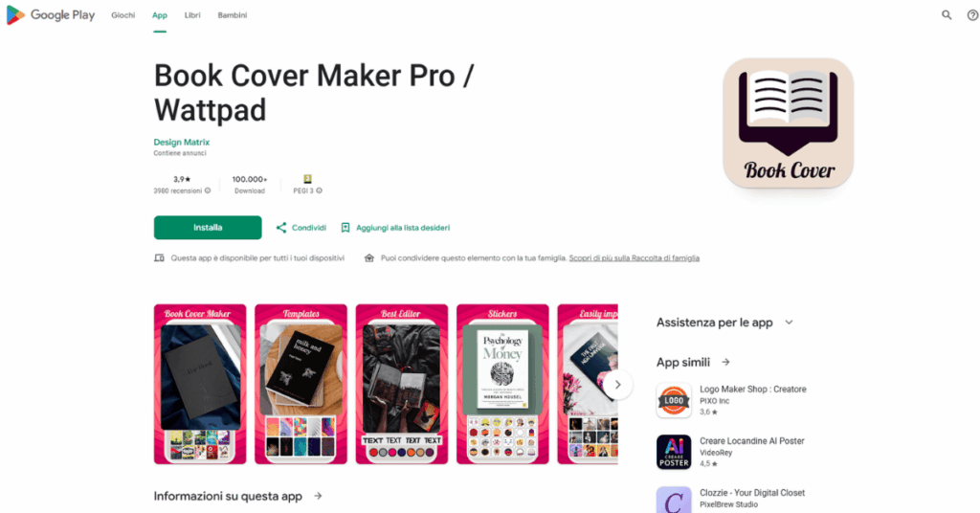This screenshot has width=980, height=513.
Task: Click the Book Cover app icon
Action: point(789,123)
